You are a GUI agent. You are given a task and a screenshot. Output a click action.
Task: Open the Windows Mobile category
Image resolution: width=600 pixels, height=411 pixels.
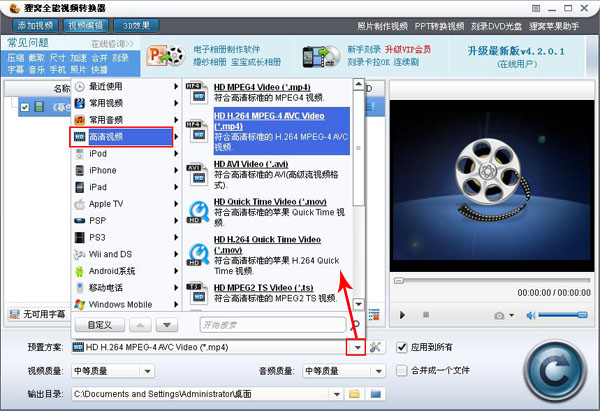click(x=125, y=305)
